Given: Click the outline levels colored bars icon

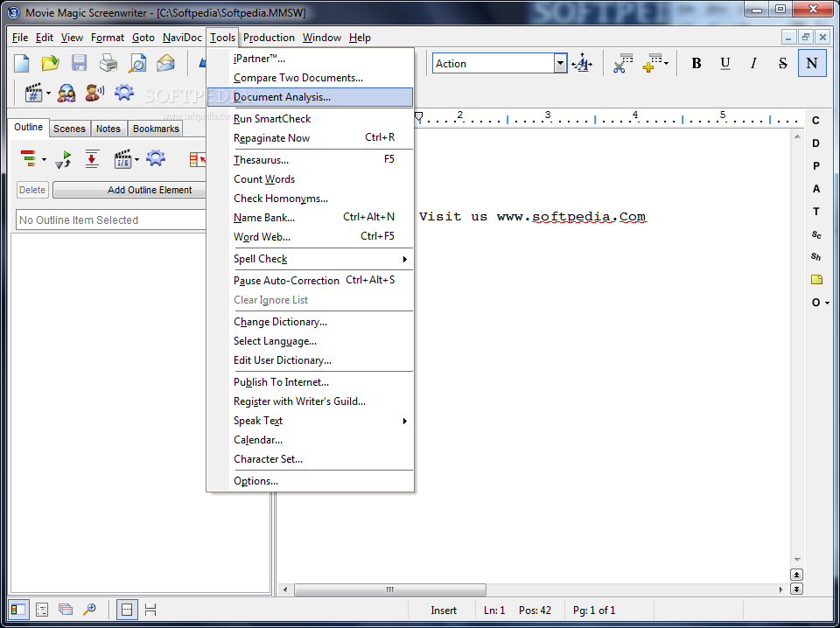Looking at the screenshot, I should point(28,159).
